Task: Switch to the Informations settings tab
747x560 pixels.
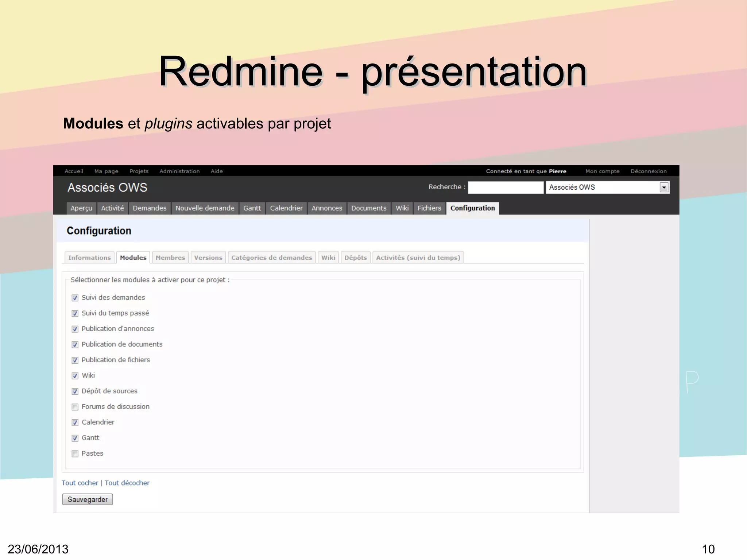Action: (89, 258)
